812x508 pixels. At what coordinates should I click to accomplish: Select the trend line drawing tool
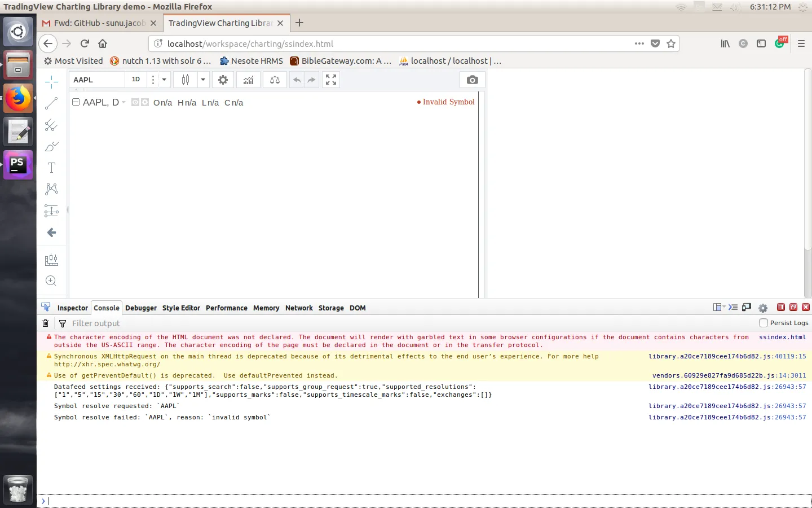coord(51,103)
